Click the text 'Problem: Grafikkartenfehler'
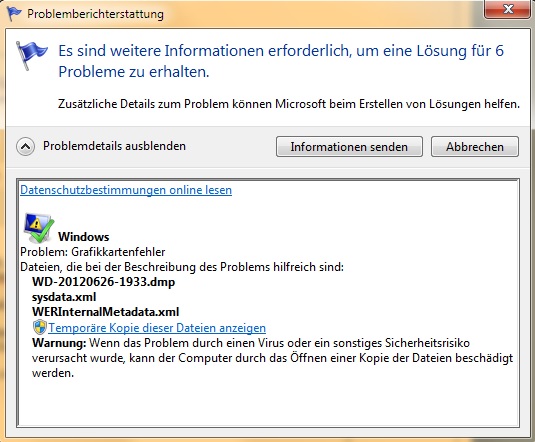 (92, 252)
